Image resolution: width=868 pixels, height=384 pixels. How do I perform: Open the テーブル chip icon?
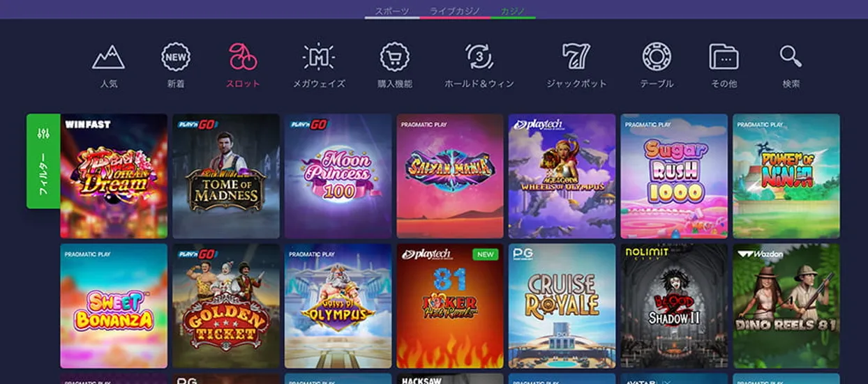[x=657, y=57]
